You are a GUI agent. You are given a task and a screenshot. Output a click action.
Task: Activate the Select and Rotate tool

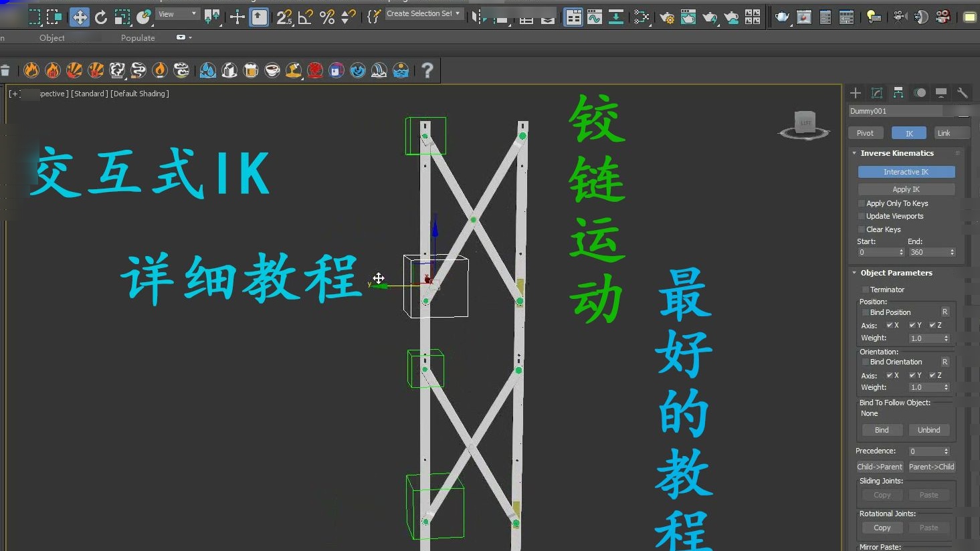101,17
